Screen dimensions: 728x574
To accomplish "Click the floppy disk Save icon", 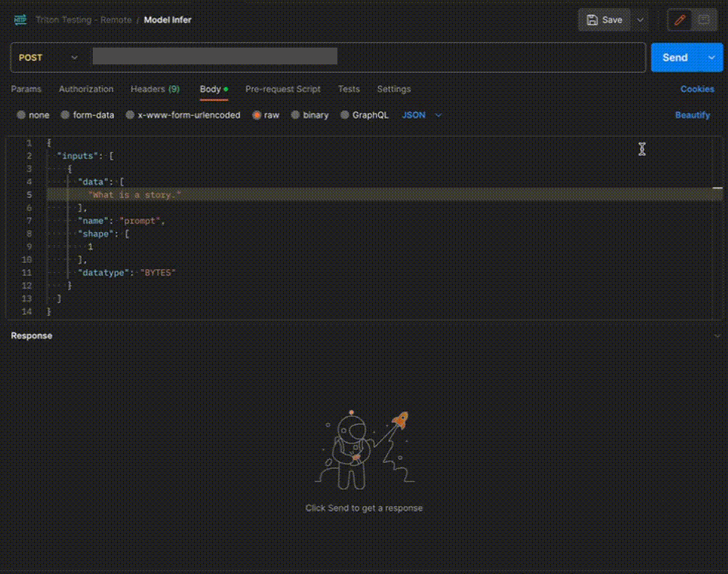I will pyautogui.click(x=592, y=20).
